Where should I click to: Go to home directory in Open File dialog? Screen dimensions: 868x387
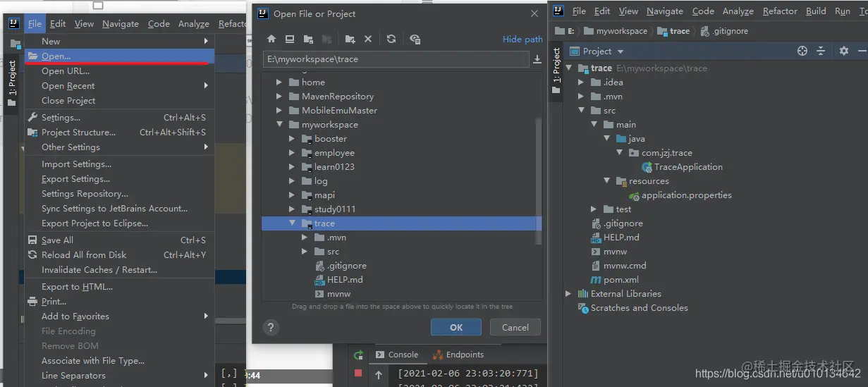point(271,39)
